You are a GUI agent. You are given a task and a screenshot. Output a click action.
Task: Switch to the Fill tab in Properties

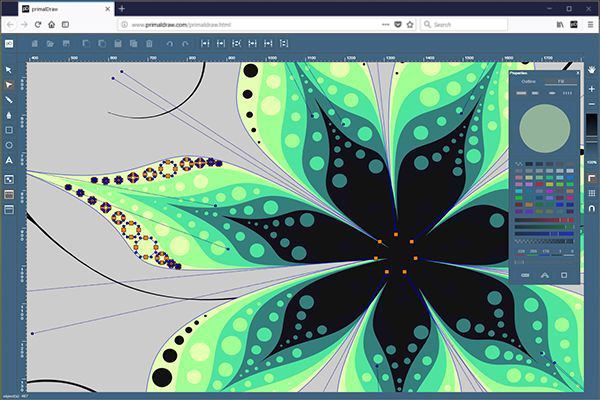coord(561,82)
